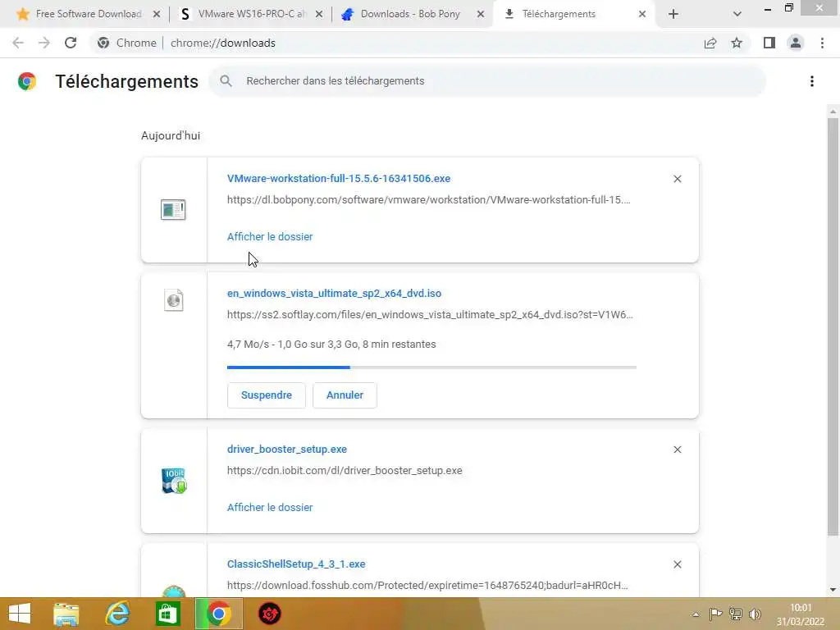Click the page vertical scrollbar thumb
Image resolution: width=840 pixels, height=630 pixels.
[x=833, y=326]
